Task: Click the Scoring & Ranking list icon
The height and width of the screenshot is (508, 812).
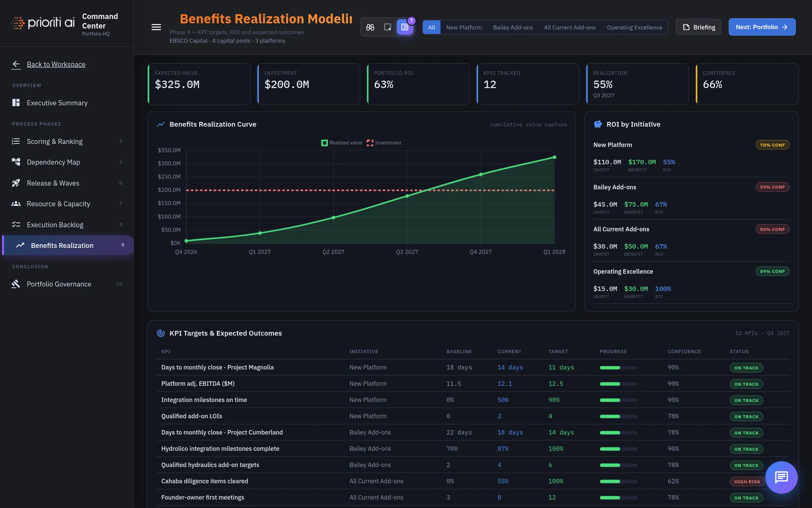Action: click(16, 141)
